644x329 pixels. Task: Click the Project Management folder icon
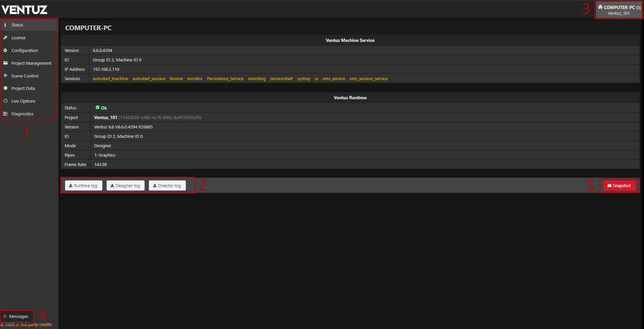point(5,63)
